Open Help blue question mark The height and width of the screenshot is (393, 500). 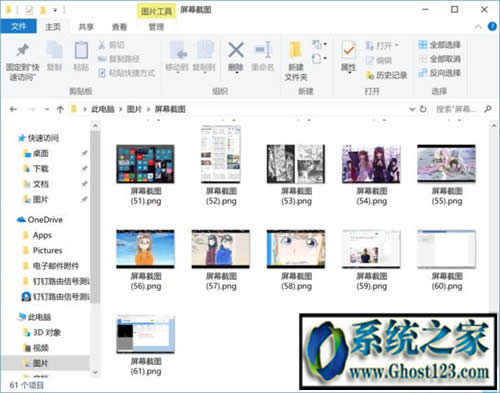pyautogui.click(x=492, y=26)
